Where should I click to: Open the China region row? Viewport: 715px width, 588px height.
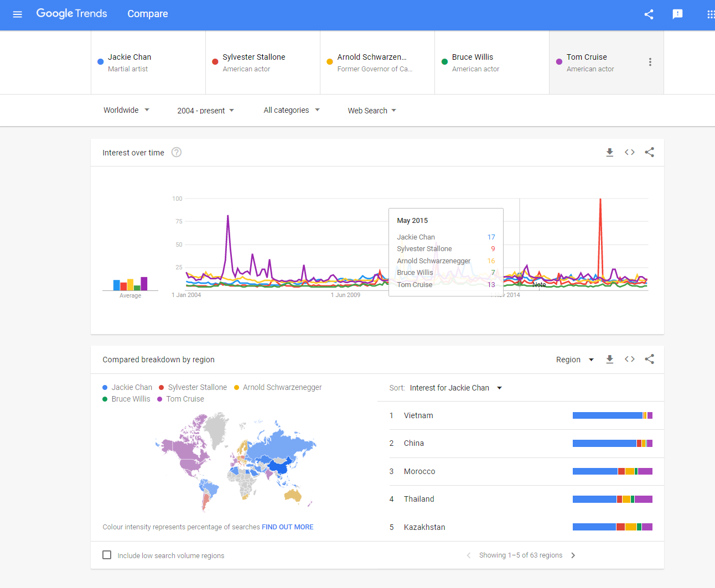pos(521,444)
